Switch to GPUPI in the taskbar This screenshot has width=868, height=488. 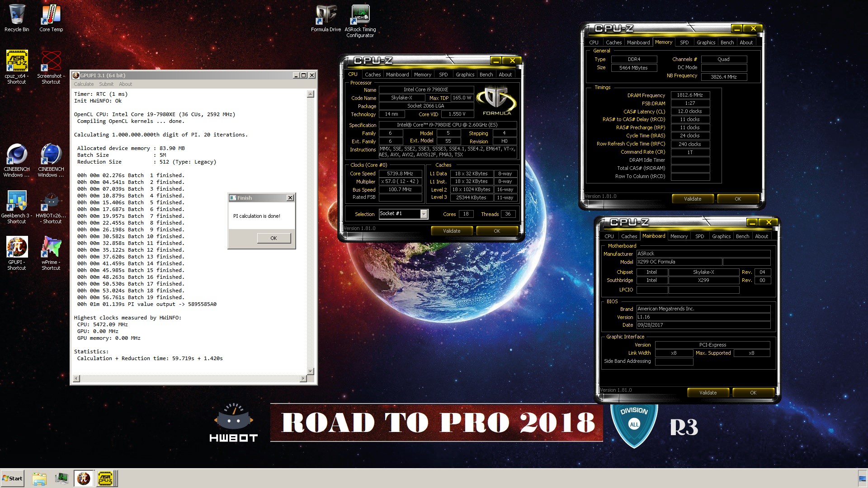(x=84, y=479)
